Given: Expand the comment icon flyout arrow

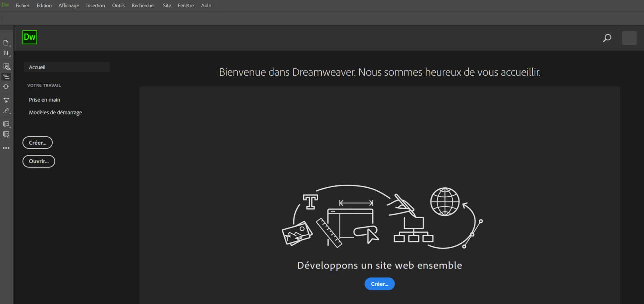Looking at the screenshot, I should (10, 127).
